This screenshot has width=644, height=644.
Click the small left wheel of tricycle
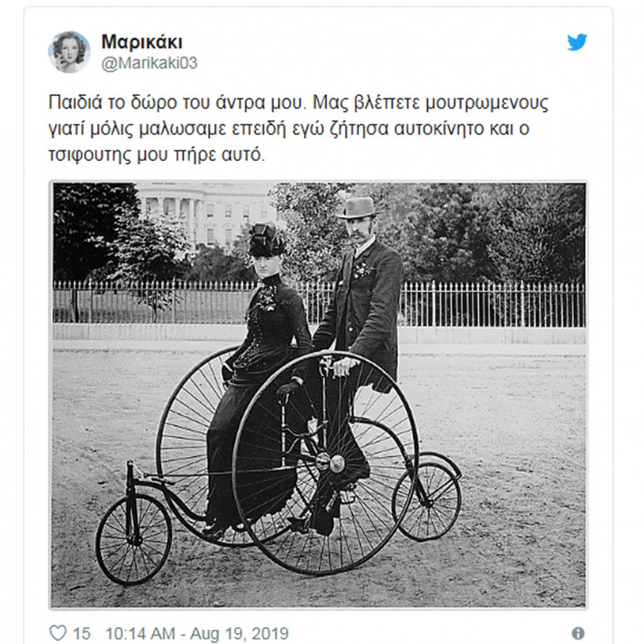click(134, 539)
